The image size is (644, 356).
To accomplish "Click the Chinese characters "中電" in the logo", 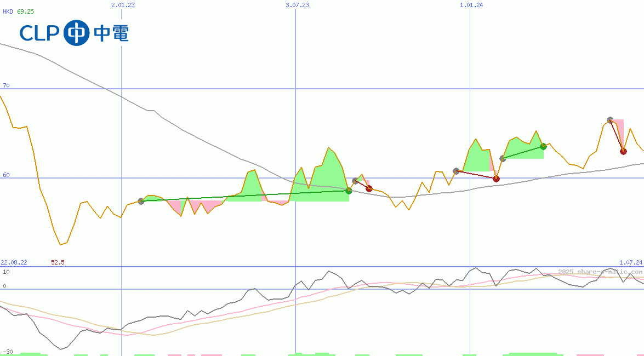I will 111,33.
